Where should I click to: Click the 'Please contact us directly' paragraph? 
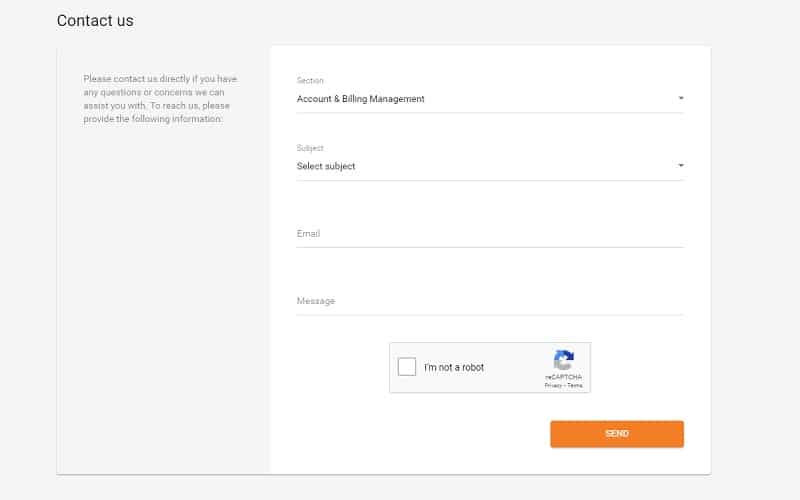point(160,99)
